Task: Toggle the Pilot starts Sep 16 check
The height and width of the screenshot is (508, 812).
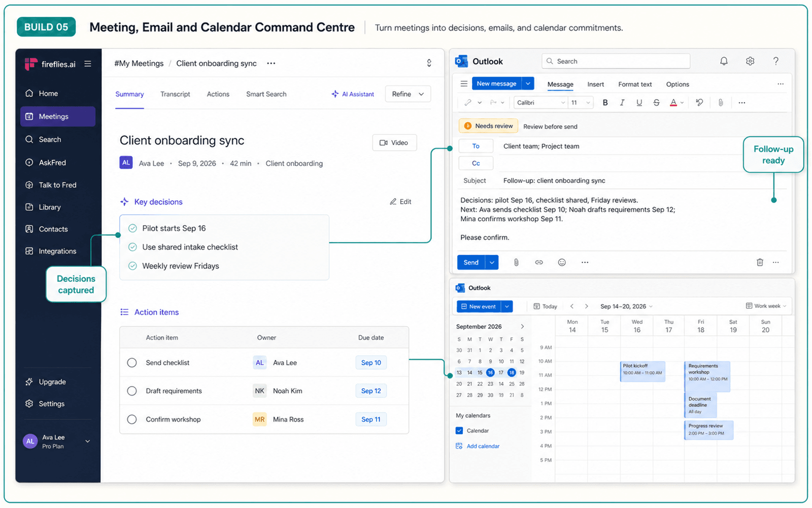Action: point(132,228)
